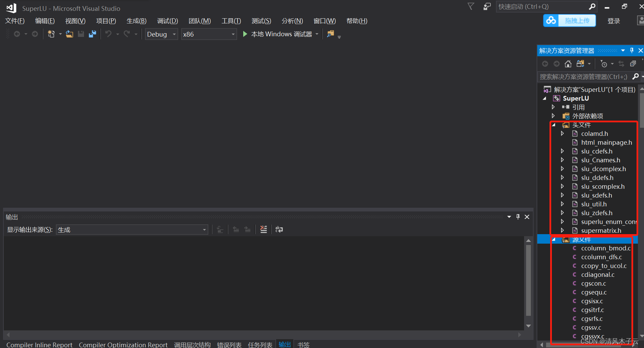Switch to the Compiler Inline Report tab

click(x=39, y=345)
